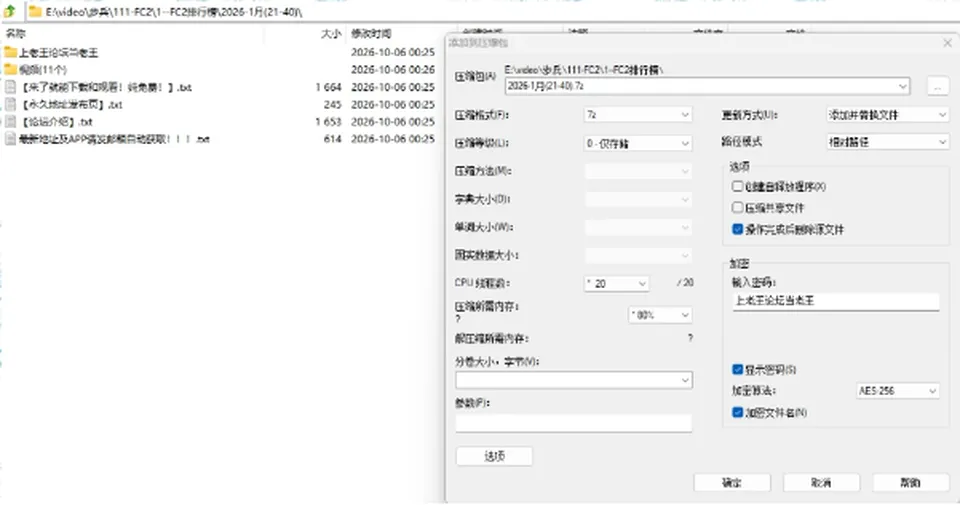Click file icon of 【论坛介绍】.txt

(x=10, y=121)
